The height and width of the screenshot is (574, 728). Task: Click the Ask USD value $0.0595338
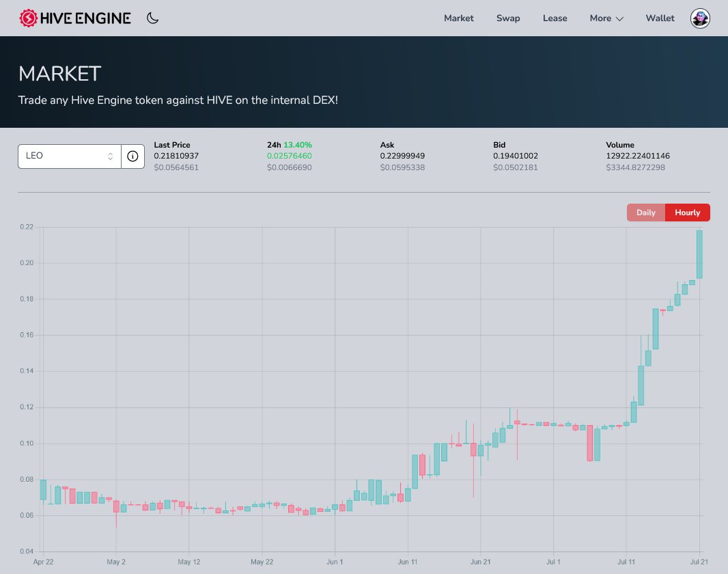coord(402,167)
